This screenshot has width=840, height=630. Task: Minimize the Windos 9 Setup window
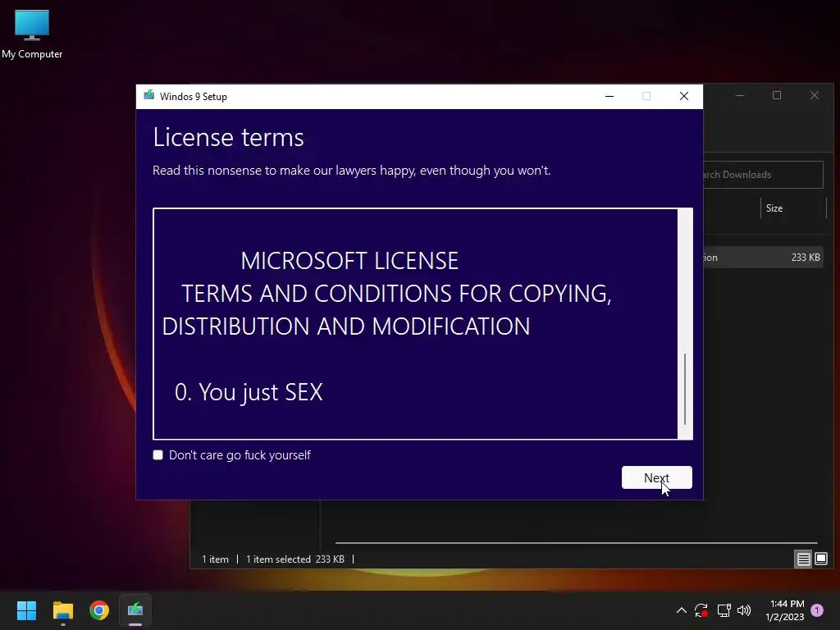(x=609, y=96)
